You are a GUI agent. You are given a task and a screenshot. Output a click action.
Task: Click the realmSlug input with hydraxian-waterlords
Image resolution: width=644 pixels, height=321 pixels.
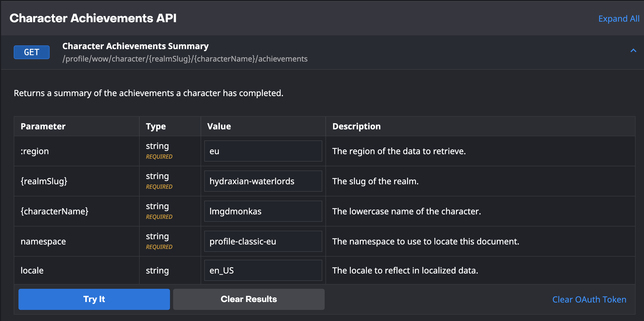263,181
